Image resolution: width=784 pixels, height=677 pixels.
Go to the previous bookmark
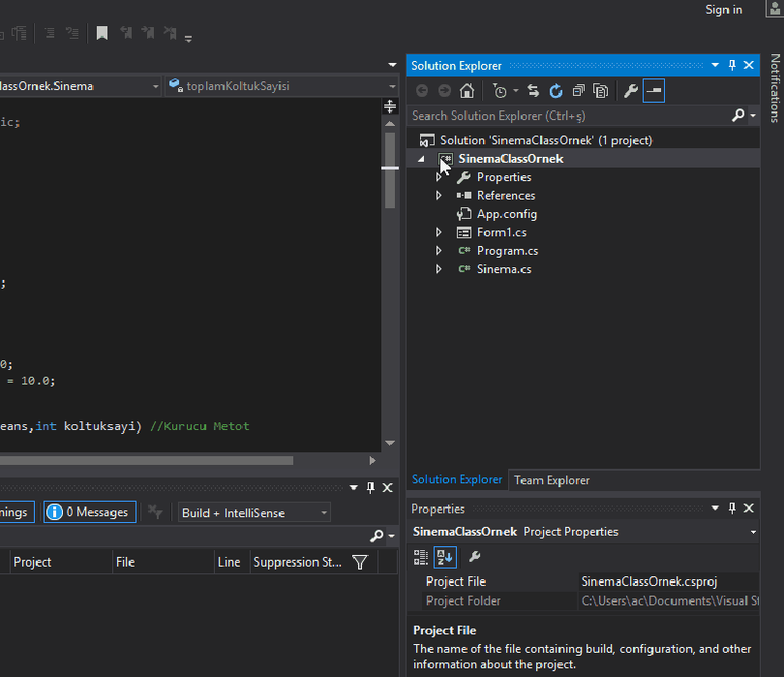(126, 33)
